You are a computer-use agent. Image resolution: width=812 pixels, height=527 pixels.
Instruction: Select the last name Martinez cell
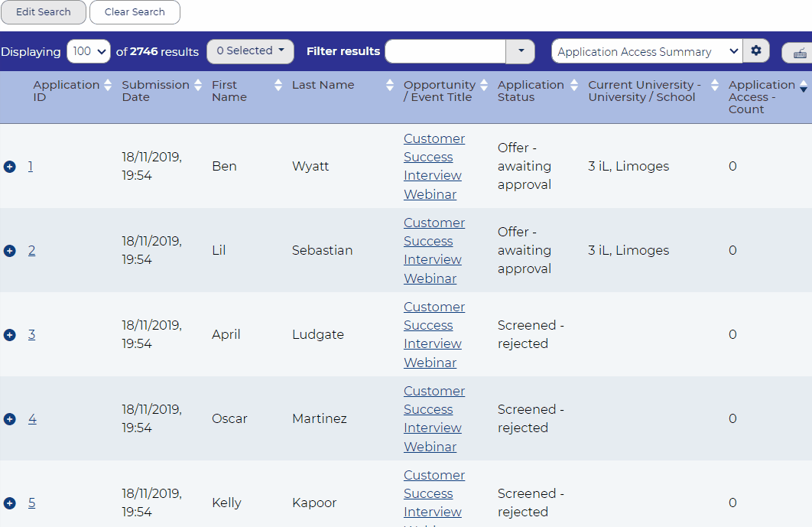coord(320,418)
